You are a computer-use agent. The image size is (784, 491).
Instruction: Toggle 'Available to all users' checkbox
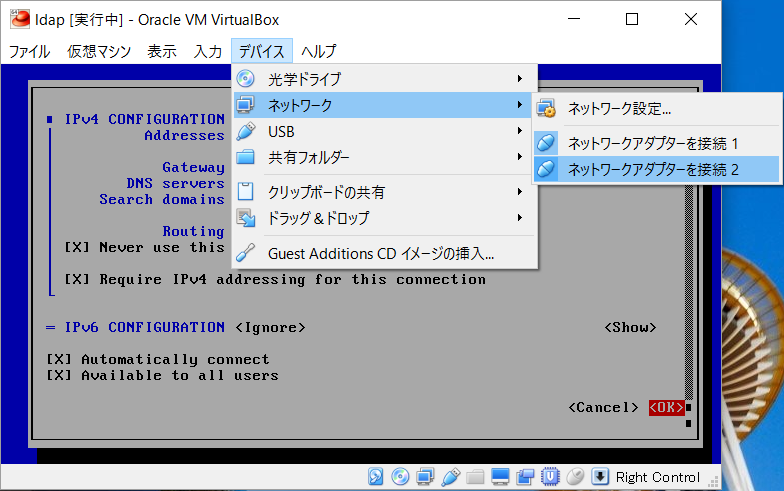pyautogui.click(x=59, y=375)
